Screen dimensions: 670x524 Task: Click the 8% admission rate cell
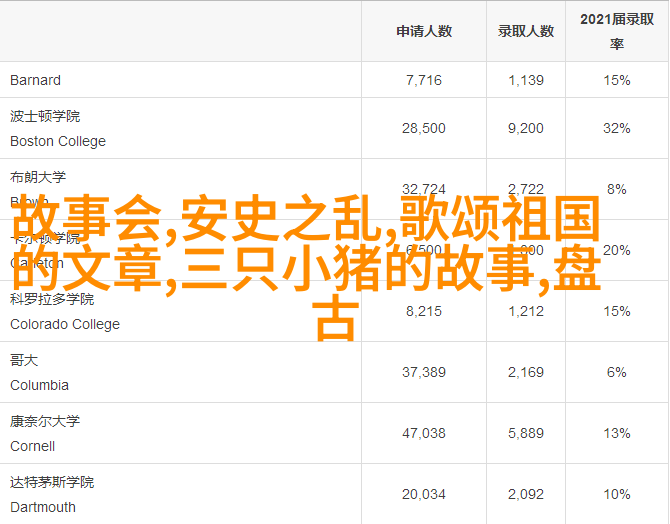point(617,189)
